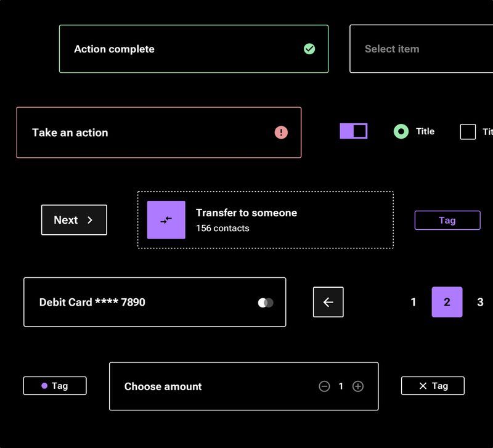Click the chevron inside the Next button
493x448 pixels.
pos(89,220)
